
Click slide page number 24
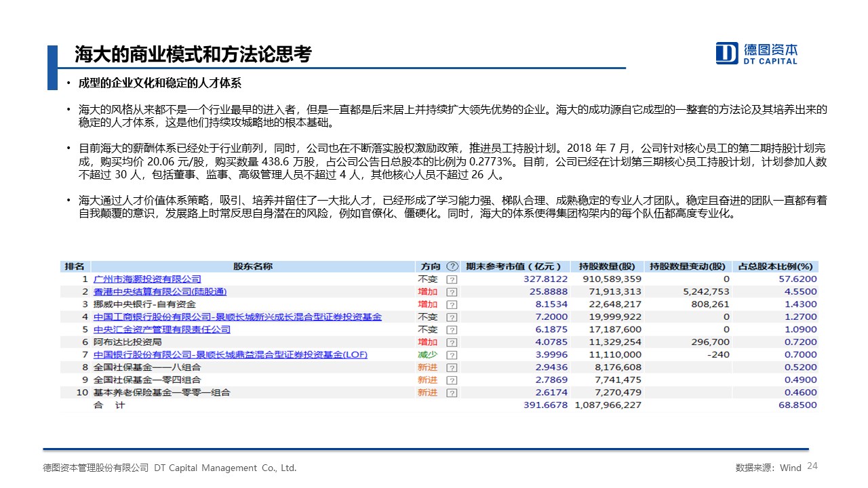tap(812, 466)
